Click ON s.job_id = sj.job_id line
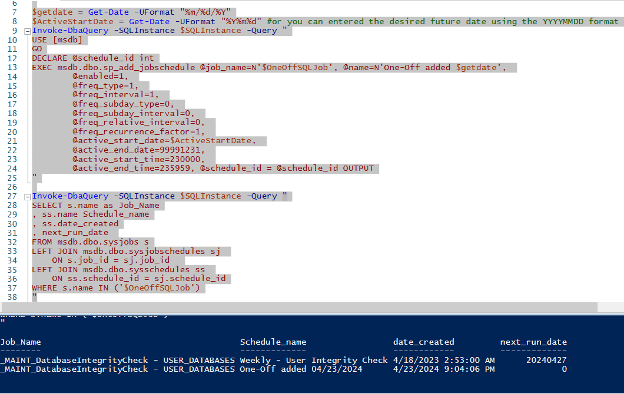Screen dimensions: 624x394 point(111,260)
